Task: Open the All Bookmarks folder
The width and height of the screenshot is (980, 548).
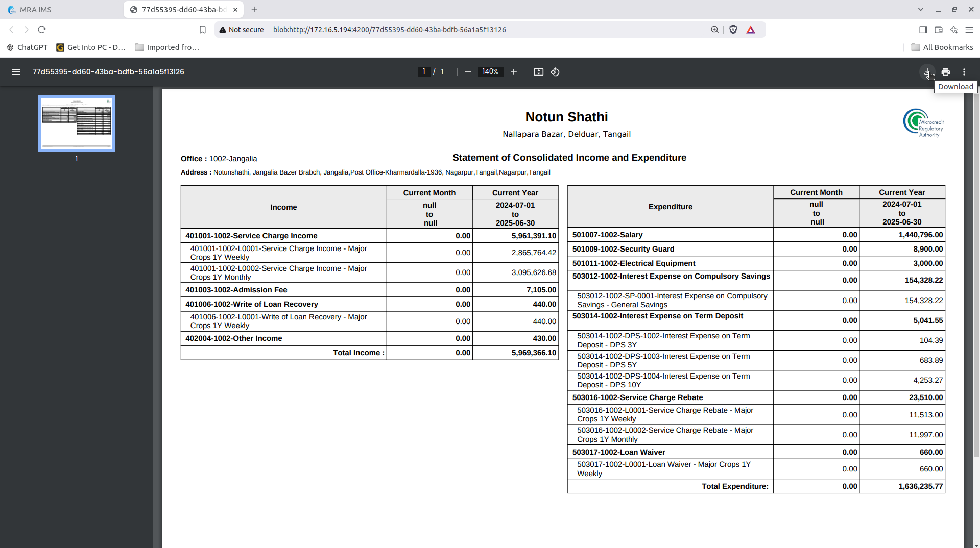Action: 942,47
